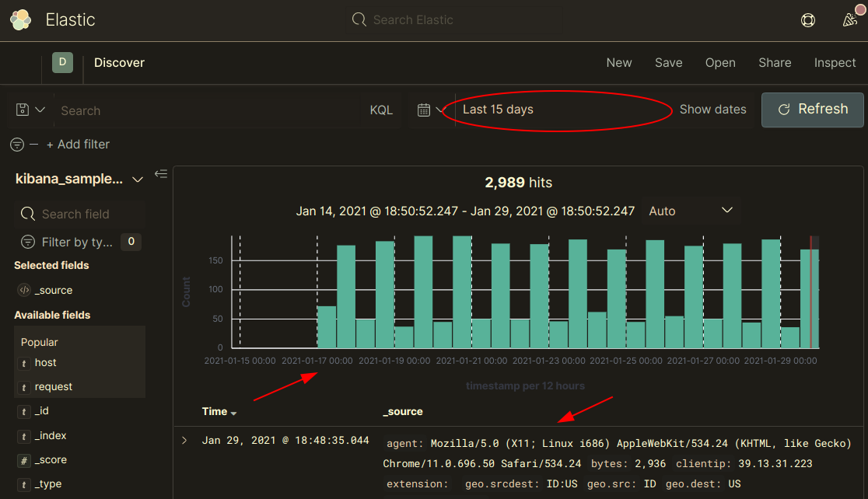Click the histogram bar at 2021-01-17 00:00
The image size is (868, 499).
[327, 327]
